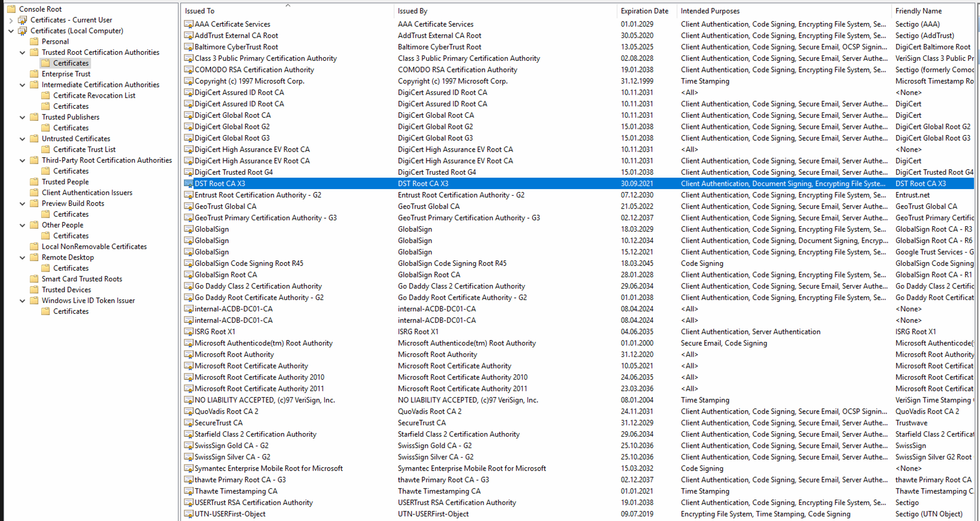Image resolution: width=980 pixels, height=521 pixels.
Task: Click the certificate icon for UTN-USERFirst-Object
Action: (x=189, y=514)
